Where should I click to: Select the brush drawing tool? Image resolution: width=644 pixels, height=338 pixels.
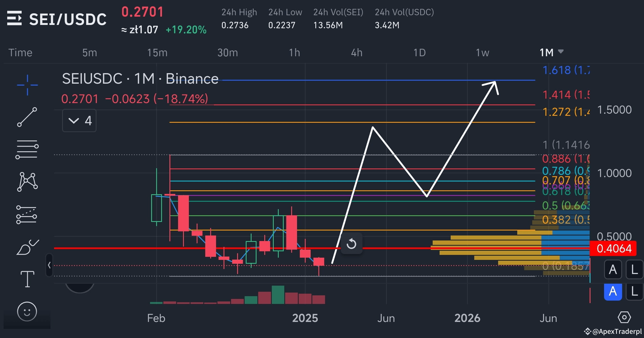click(x=27, y=247)
